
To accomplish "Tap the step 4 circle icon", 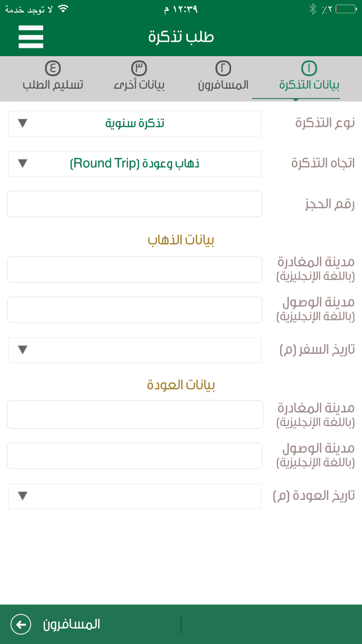I will (53, 68).
